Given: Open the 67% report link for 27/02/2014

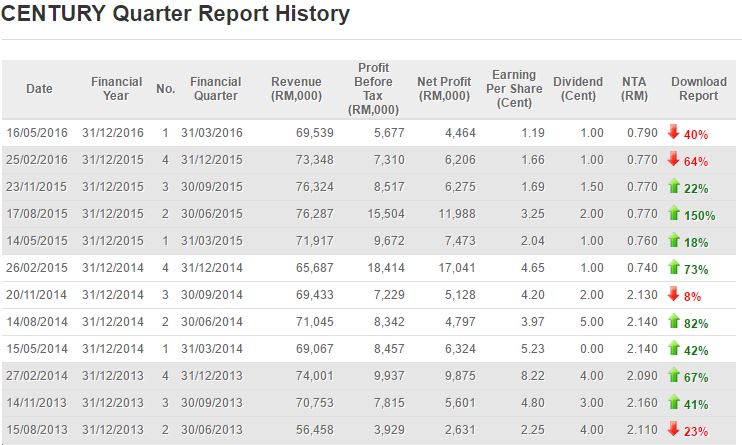Looking at the screenshot, I should [x=696, y=377].
